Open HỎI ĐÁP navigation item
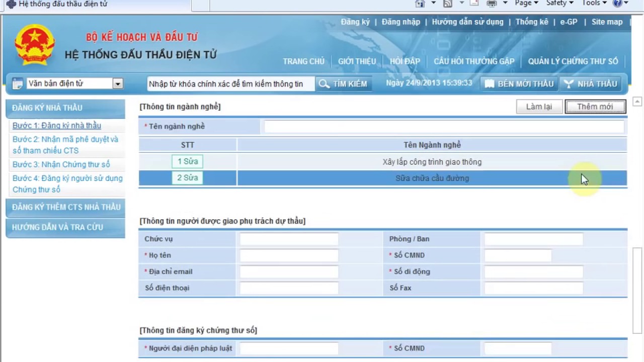The image size is (644, 362). 405,61
